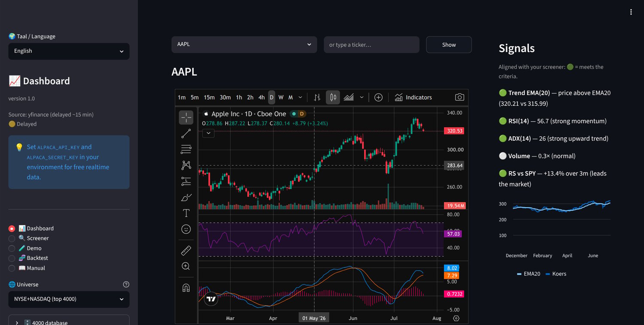This screenshot has width=644, height=325.
Task: Click the ticker text input field
Action: (371, 45)
